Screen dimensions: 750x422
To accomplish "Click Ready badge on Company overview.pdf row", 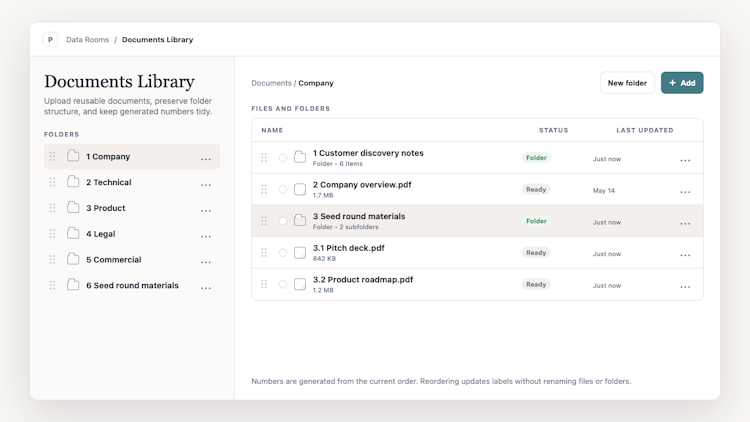I will [x=536, y=189].
